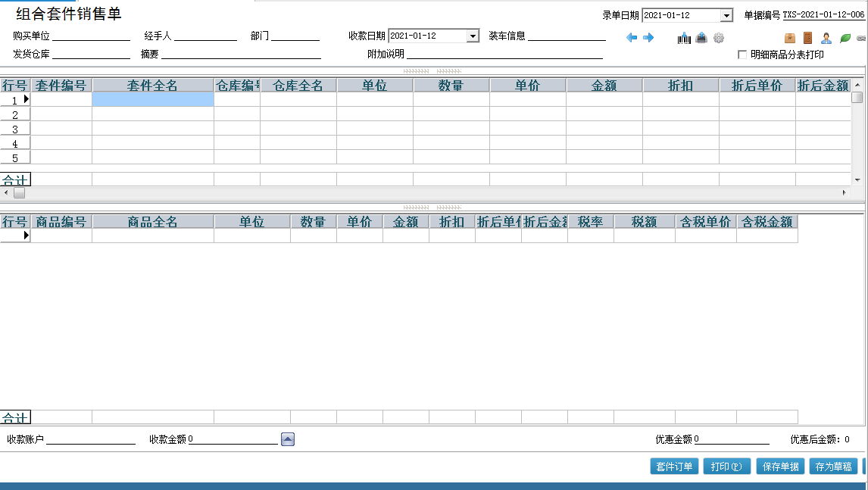This screenshot has width=868, height=490.
Task: Click the brown door icon
Action: click(807, 38)
